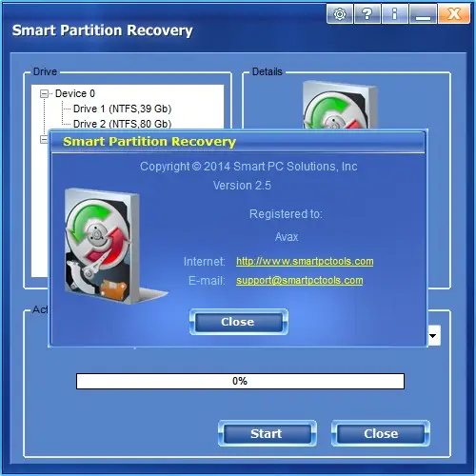Screen dimensions: 476x476
Task: Open settings via the gear icon
Action: pos(340,14)
